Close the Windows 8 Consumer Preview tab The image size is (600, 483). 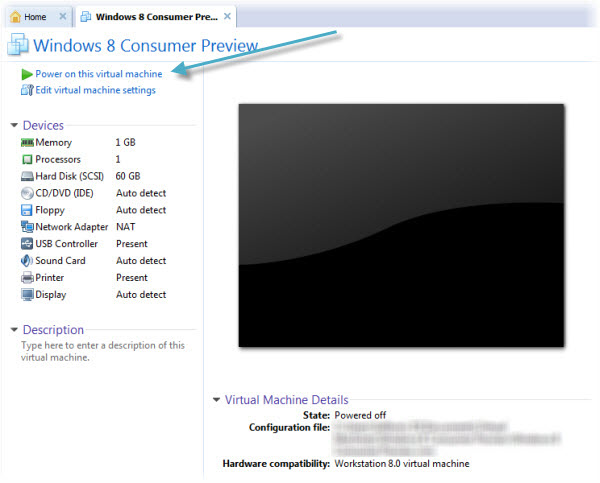(228, 17)
